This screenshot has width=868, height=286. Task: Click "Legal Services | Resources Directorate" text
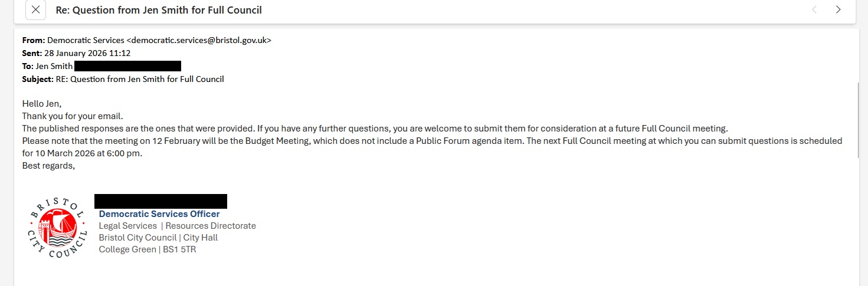[177, 226]
